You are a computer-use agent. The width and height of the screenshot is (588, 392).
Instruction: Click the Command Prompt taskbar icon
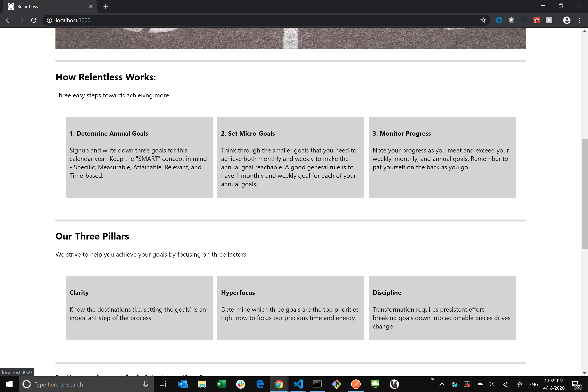318,384
